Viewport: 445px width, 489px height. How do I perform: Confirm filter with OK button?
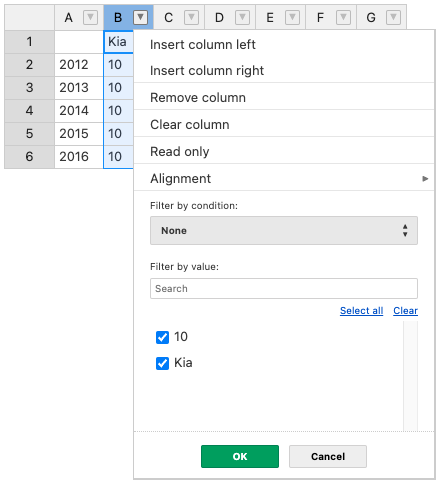(x=240, y=456)
